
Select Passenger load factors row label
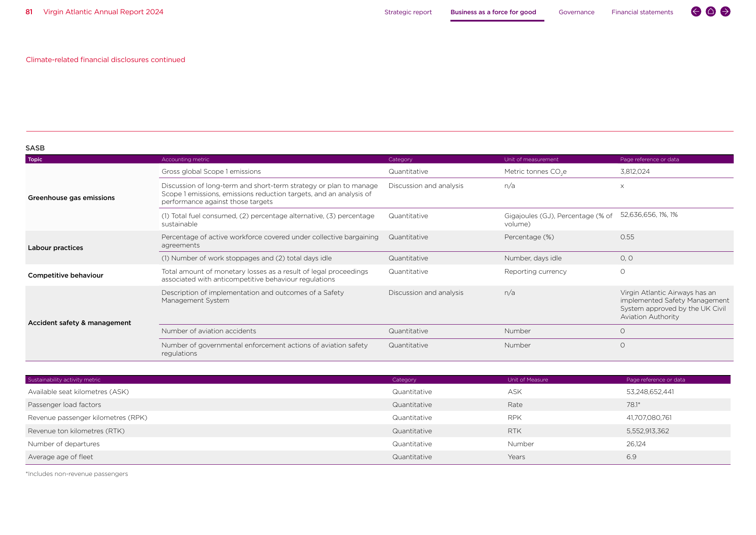pyautogui.click(x=65, y=405)
